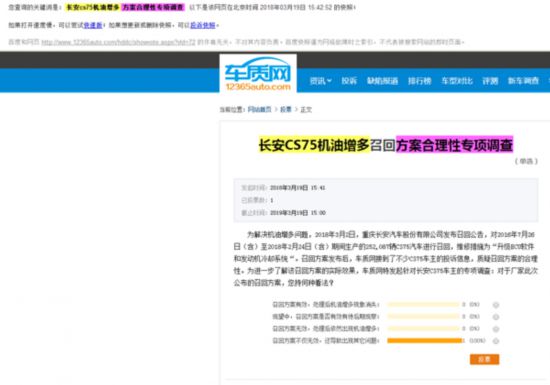Open the 新车调查 nav item

(523, 81)
